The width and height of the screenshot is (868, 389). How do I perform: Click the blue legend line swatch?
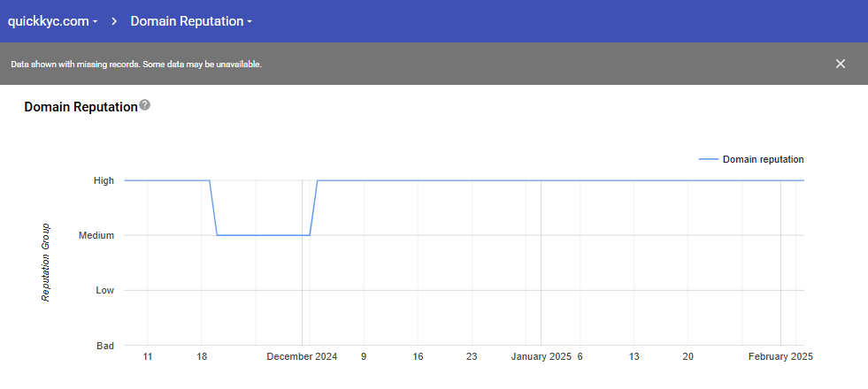[x=709, y=159]
